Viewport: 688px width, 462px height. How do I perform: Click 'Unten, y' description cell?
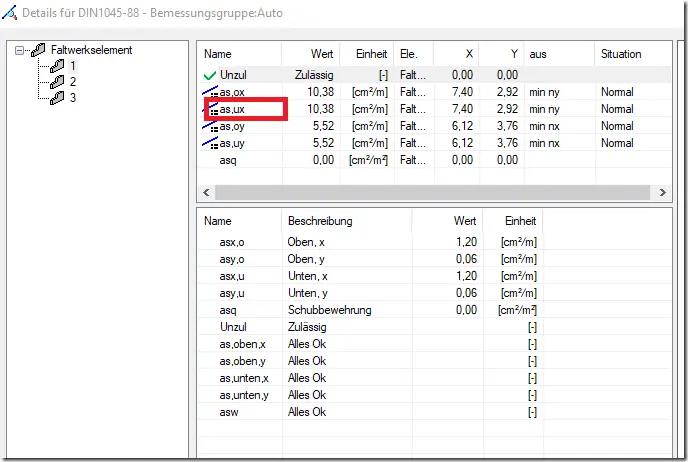pyautogui.click(x=308, y=293)
